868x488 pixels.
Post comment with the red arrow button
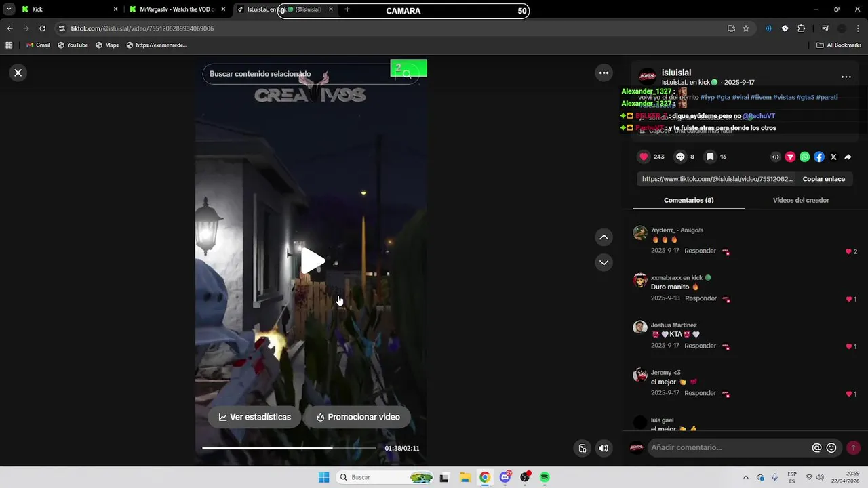click(x=853, y=447)
